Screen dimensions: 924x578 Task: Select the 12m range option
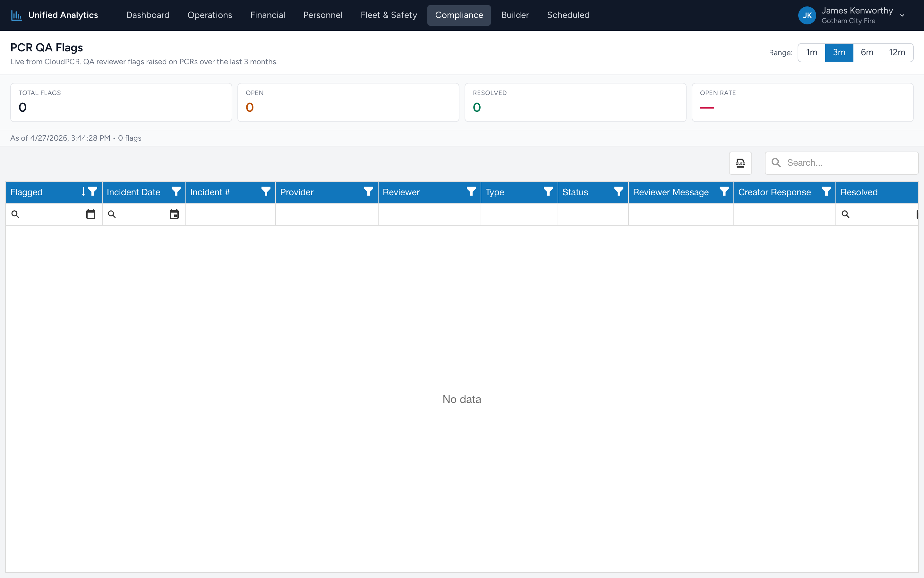pyautogui.click(x=897, y=52)
